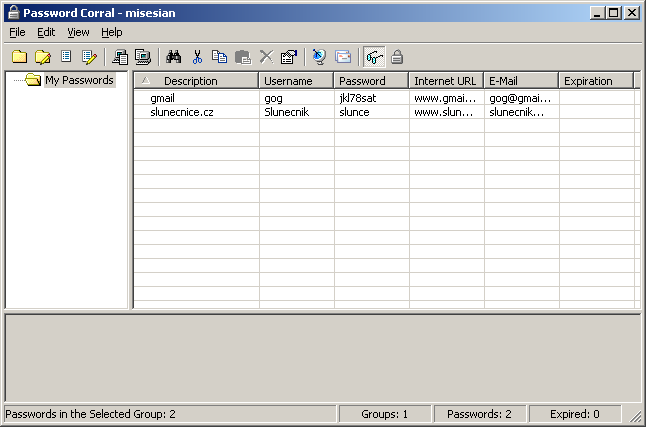
Task: Open the Help menu
Action: [x=112, y=32]
